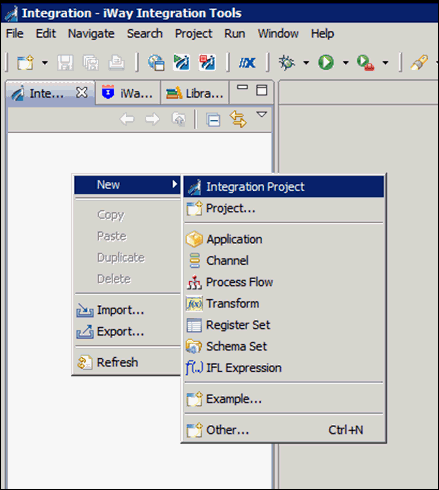Click the Debug bug icon
Viewport: 439px width, 490px height.
pos(287,62)
